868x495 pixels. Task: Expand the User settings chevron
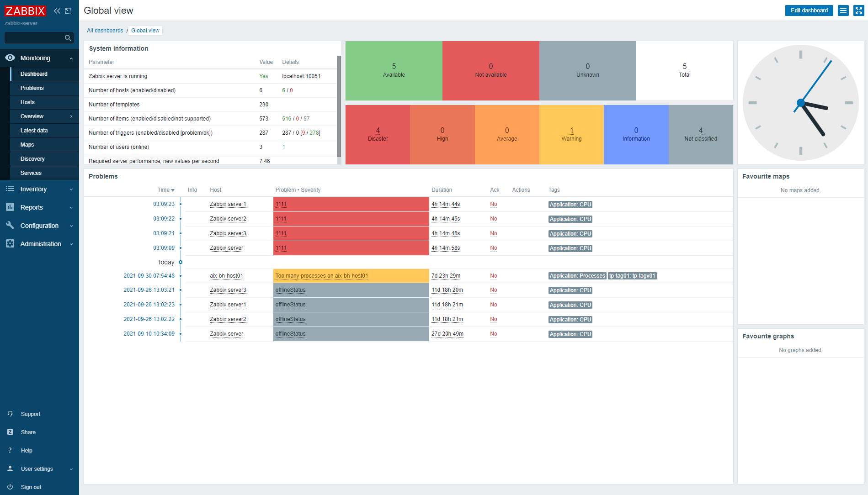click(71, 469)
